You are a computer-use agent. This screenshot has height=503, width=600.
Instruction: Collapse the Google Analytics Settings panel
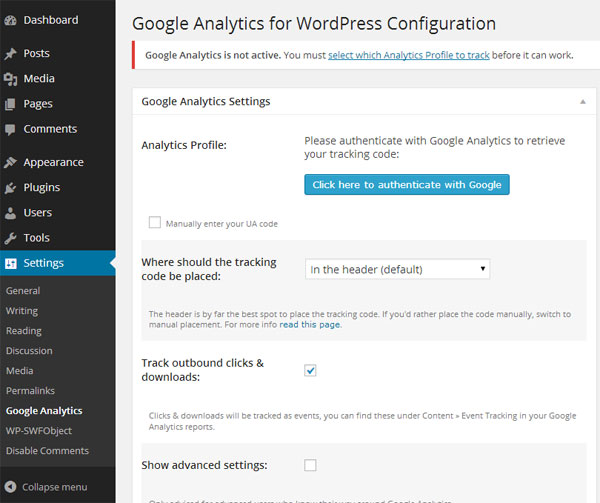click(x=582, y=102)
